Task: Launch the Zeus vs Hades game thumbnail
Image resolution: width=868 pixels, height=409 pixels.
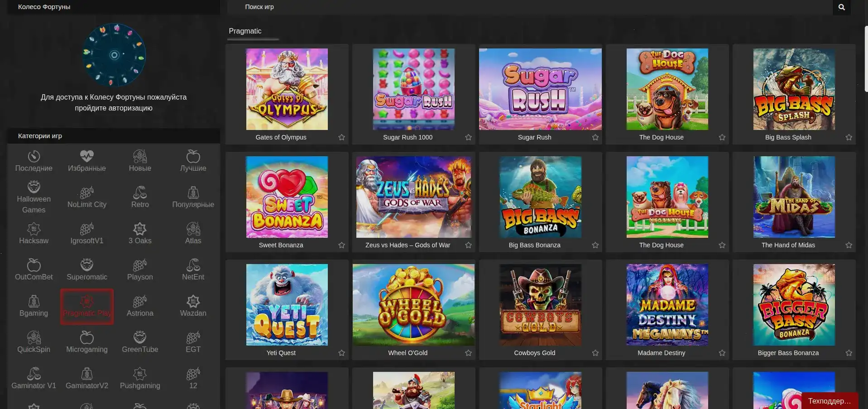Action: coord(413,197)
